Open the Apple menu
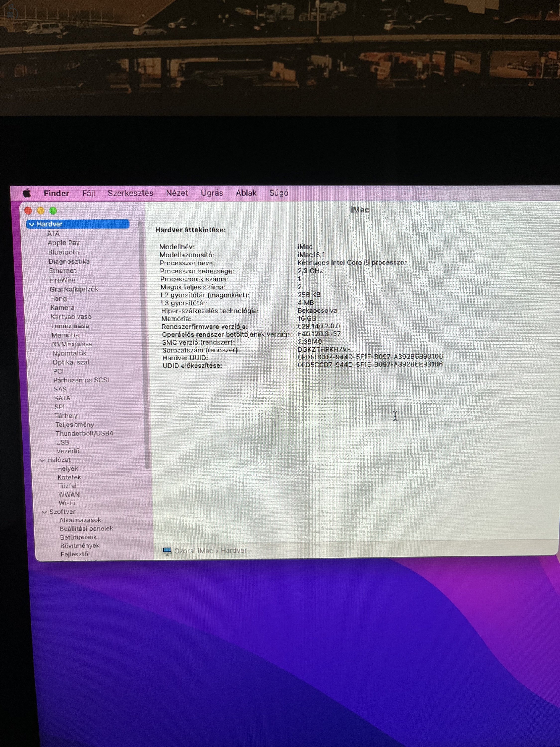This screenshot has width=560, height=747. pyautogui.click(x=27, y=193)
